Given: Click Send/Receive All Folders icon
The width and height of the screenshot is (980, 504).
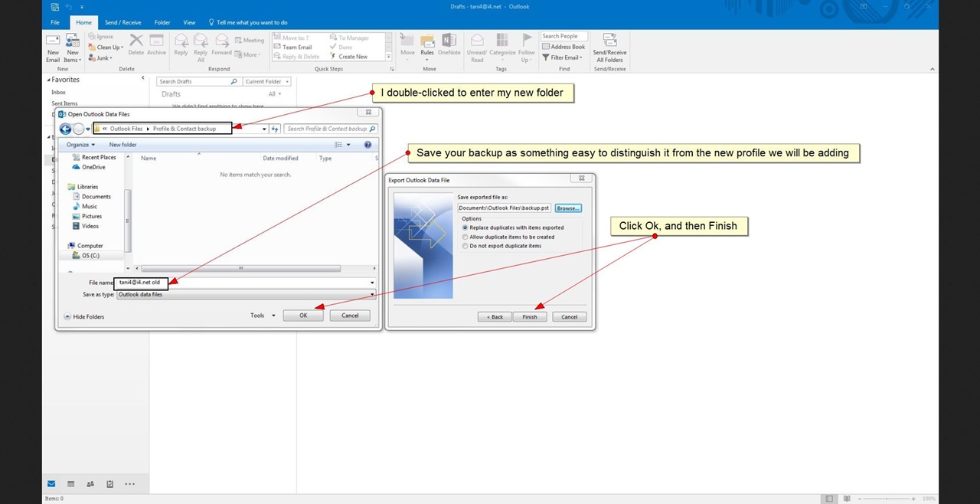Looking at the screenshot, I should coord(609,47).
